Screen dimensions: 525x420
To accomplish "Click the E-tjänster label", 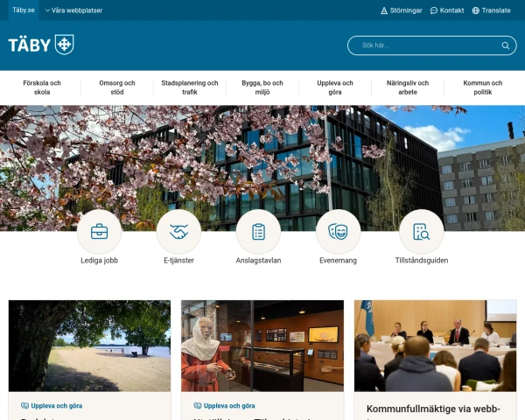I will [178, 260].
